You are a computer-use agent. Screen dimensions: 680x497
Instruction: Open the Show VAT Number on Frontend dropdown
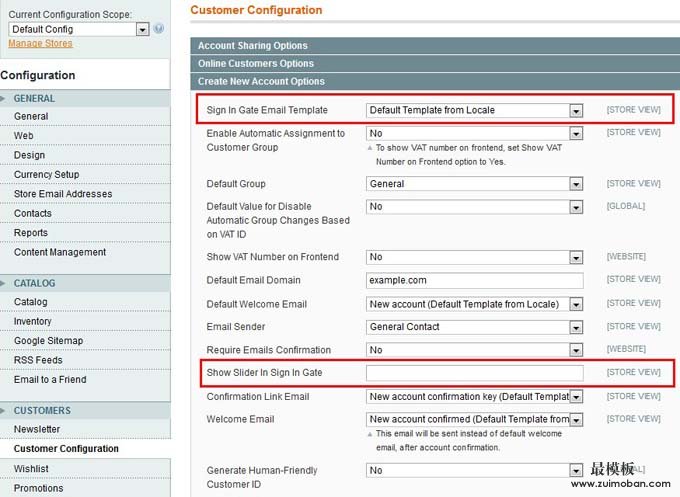474,257
